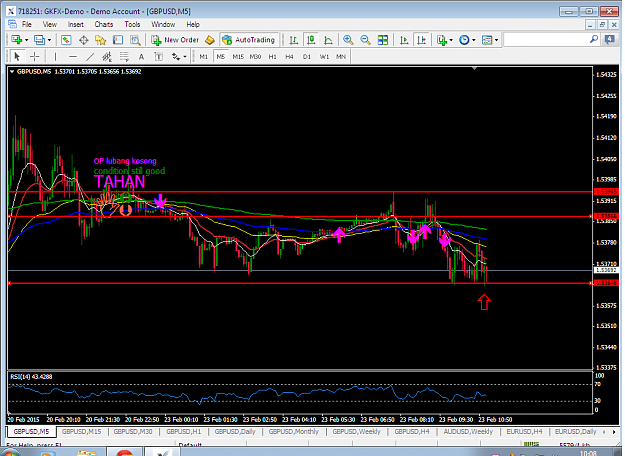Open the Strategy Tester icon
Screen dimensions: 625x456
(x=135, y=40)
